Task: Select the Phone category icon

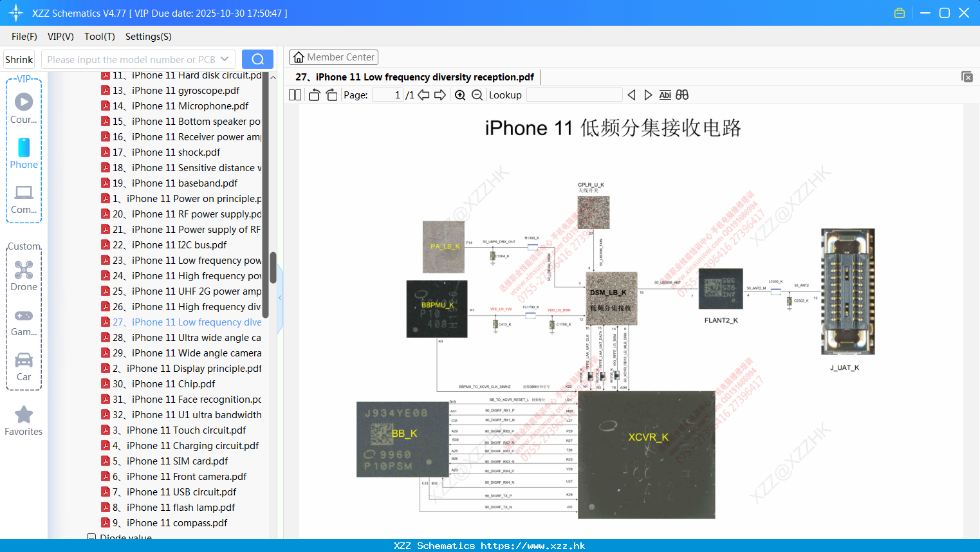Action: 24,153
